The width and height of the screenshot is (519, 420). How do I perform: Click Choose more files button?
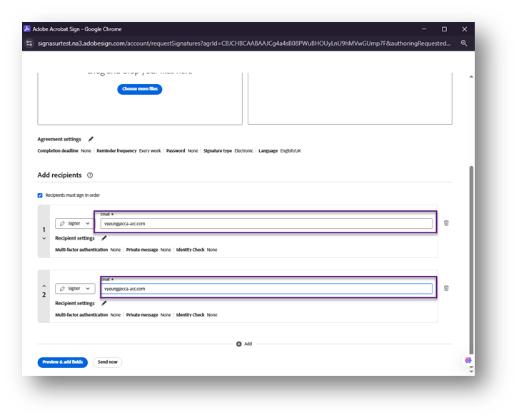tap(140, 89)
